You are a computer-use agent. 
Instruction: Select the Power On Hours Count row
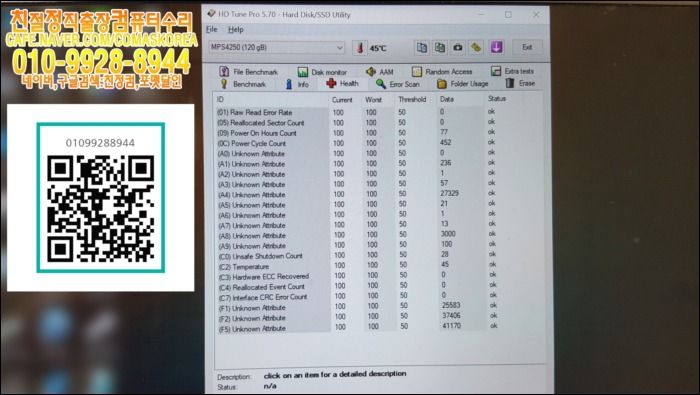(x=357, y=133)
